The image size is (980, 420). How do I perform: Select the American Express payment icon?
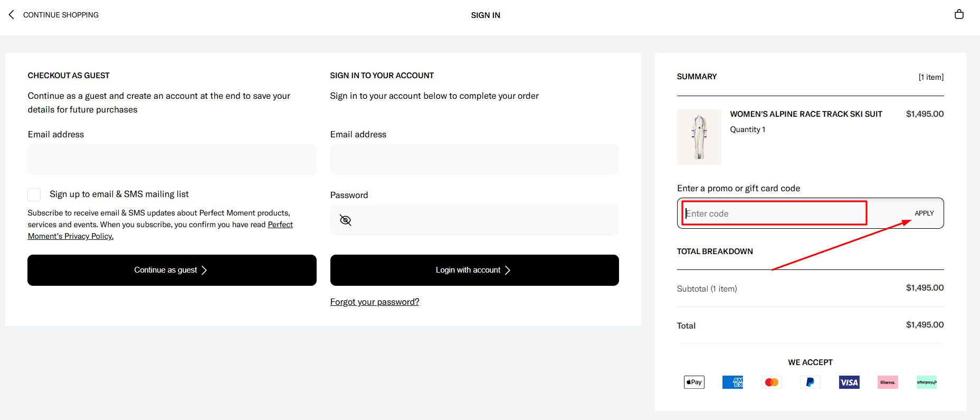click(732, 381)
